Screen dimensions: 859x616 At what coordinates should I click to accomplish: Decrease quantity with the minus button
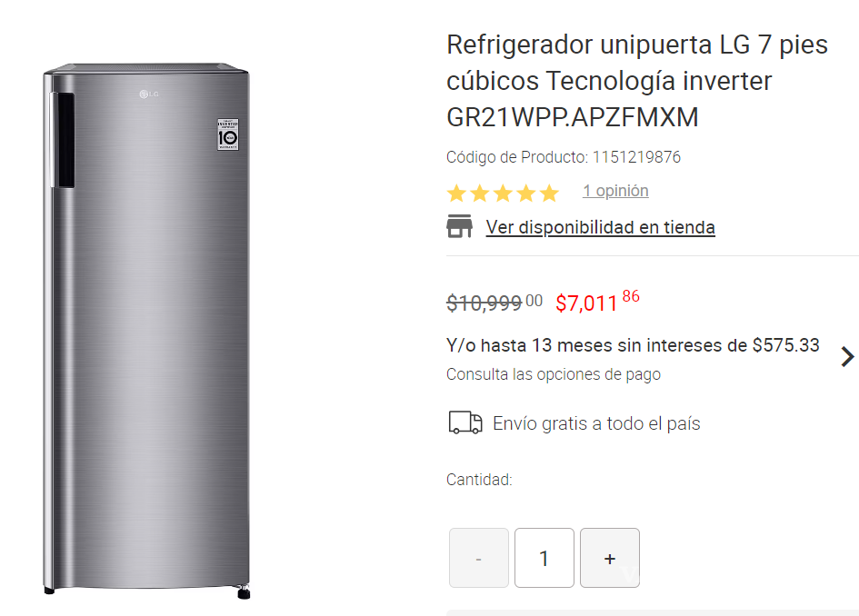click(478, 557)
